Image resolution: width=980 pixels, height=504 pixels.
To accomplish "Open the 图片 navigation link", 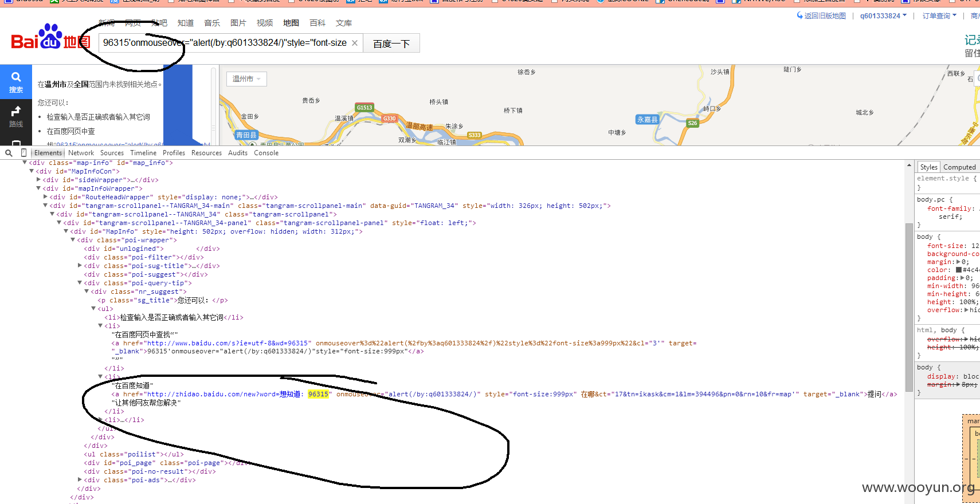I will point(238,23).
